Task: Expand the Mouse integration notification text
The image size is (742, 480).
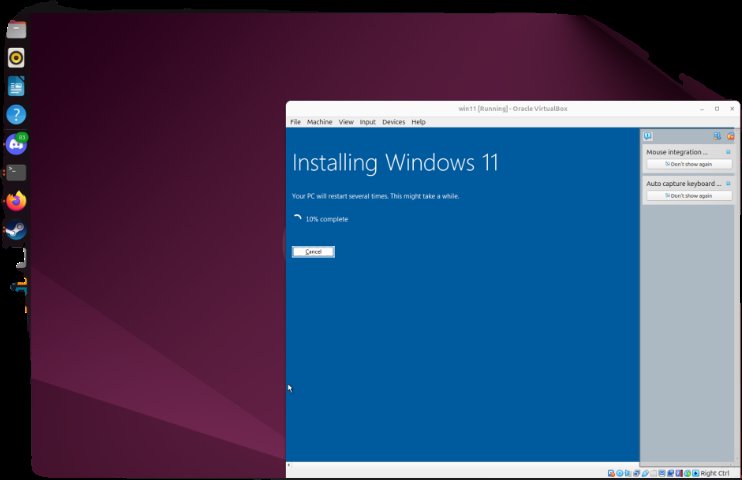Action: pyautogui.click(x=677, y=152)
